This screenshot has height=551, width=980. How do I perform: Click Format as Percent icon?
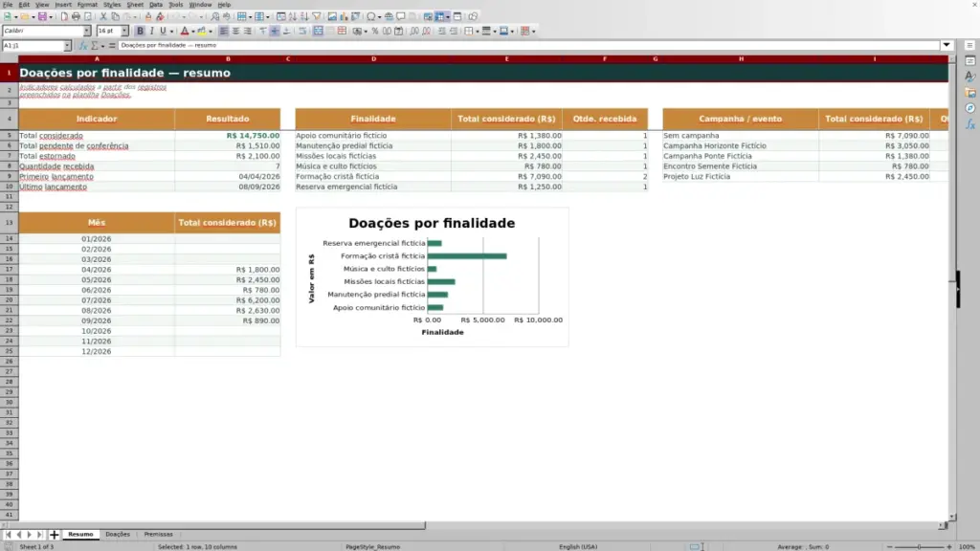point(375,31)
